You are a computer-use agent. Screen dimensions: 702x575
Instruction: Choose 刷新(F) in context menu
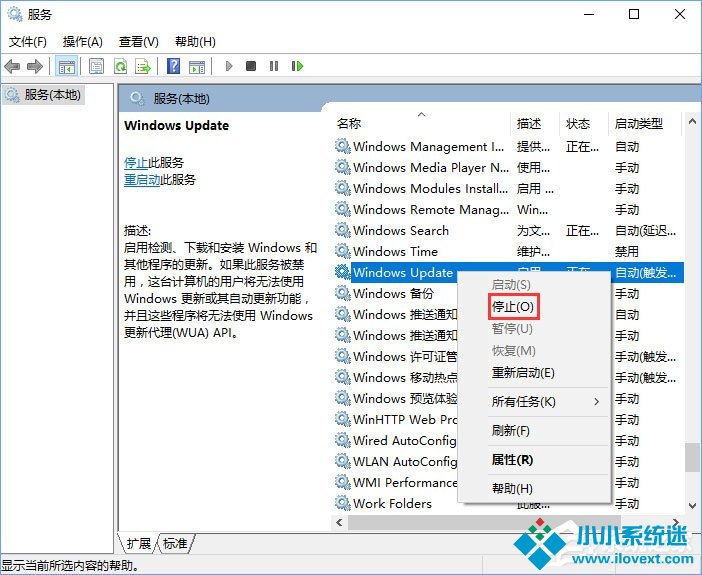[x=510, y=431]
